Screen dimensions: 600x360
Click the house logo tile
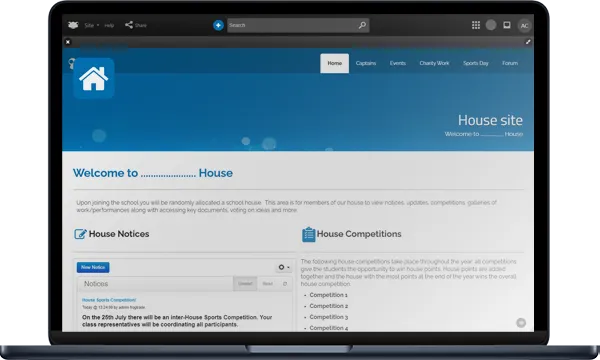tap(94, 78)
